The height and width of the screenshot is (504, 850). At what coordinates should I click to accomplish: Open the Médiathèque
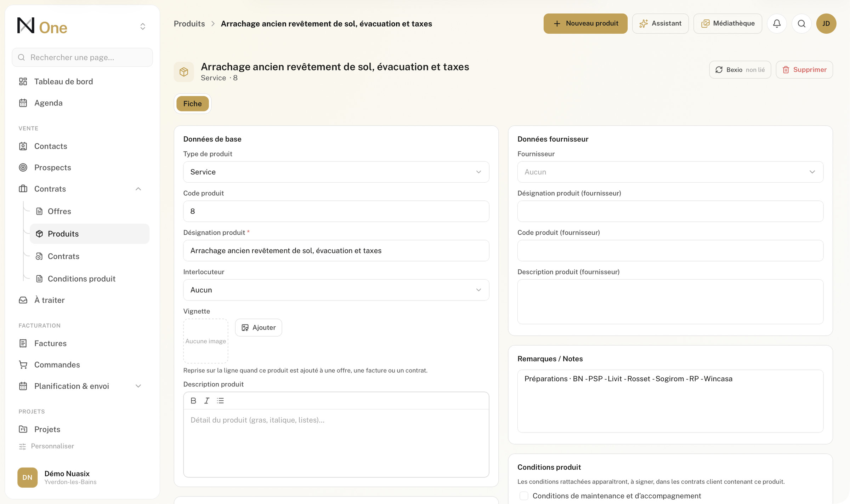click(x=727, y=24)
